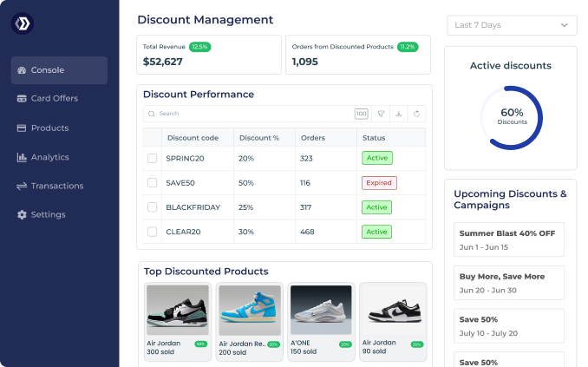
Task: Open the Summer Blast 40% OFF campaign
Action: coord(509,239)
